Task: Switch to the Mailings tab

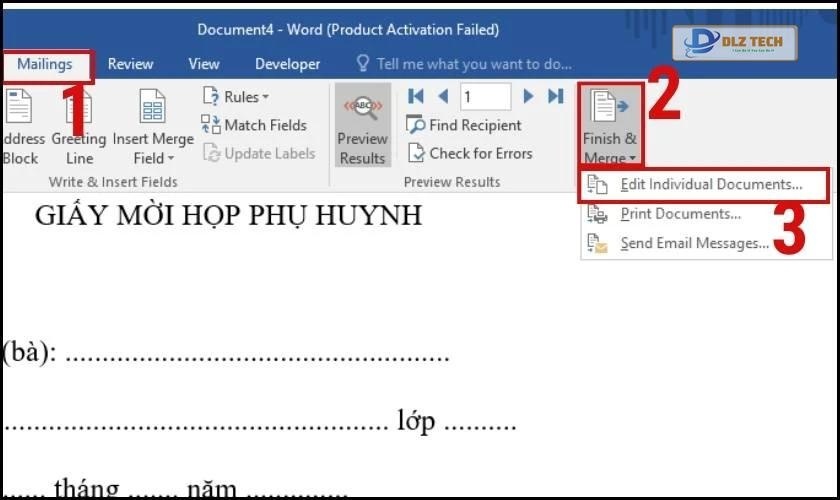Action: click(x=45, y=64)
